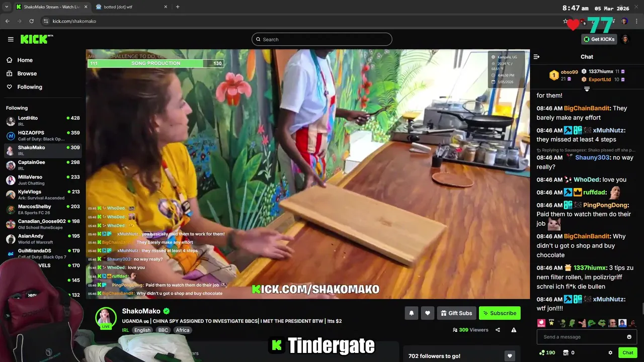This screenshot has height=362, width=644.
Task: Click ruffdad username in chat
Action: pos(594,192)
